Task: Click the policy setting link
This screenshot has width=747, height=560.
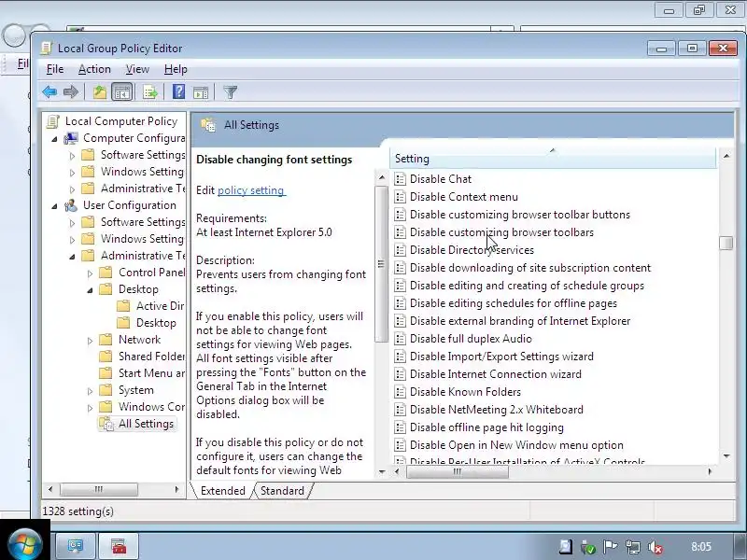Action: pos(250,190)
